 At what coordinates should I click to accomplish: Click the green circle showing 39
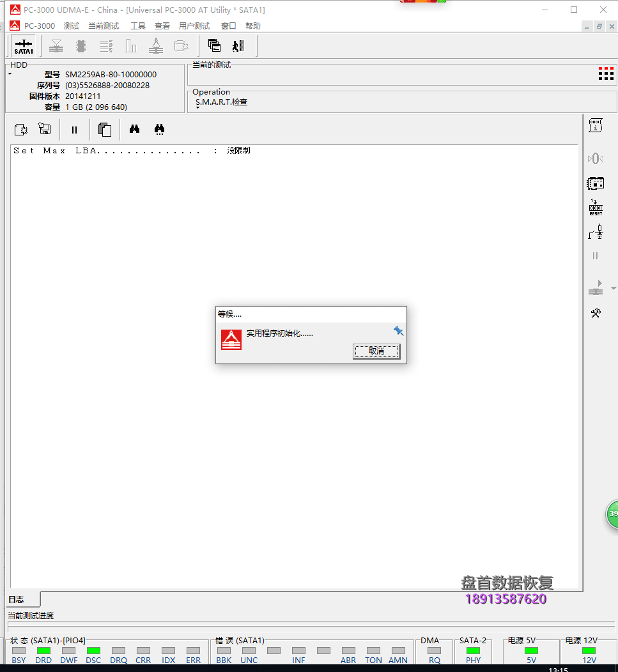click(x=612, y=514)
